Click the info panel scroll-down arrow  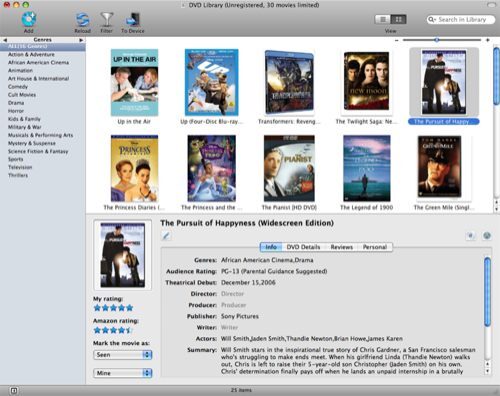[487, 371]
